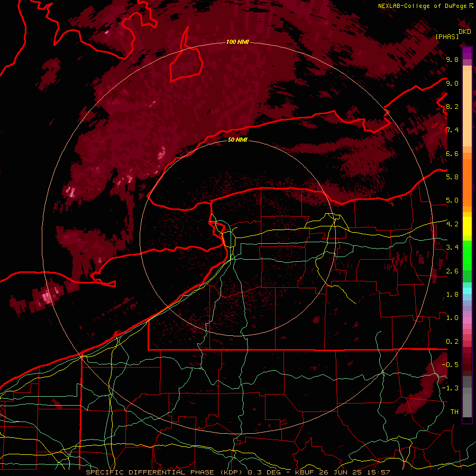Click the 9.0 scale value
Screen dimensions: 476x476
coord(452,83)
